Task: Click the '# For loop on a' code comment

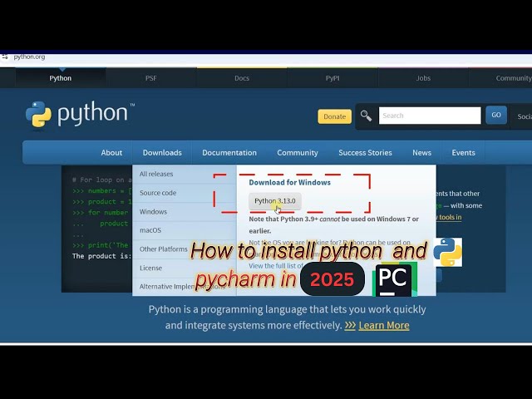Action: [101, 180]
